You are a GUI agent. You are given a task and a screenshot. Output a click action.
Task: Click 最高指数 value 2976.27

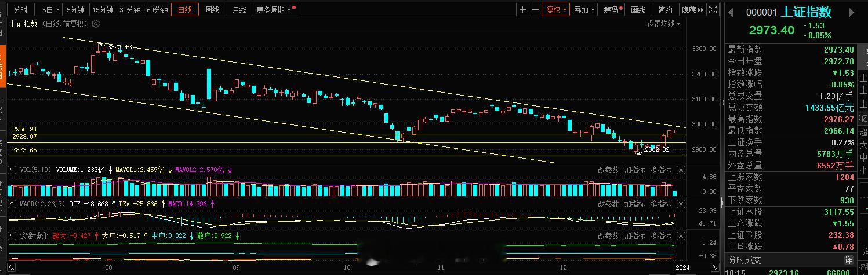[x=839, y=119]
